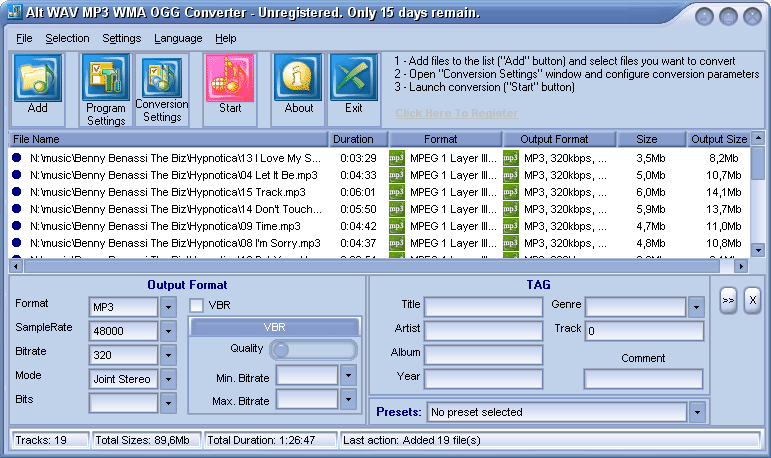Open the Language menu
This screenshot has width=771, height=458.
[178, 38]
